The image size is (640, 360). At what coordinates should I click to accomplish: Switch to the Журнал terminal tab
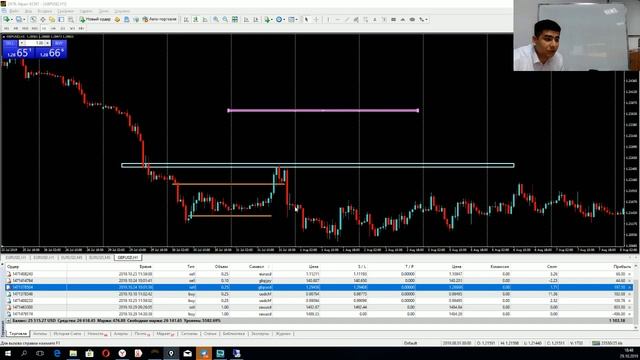pos(283,334)
